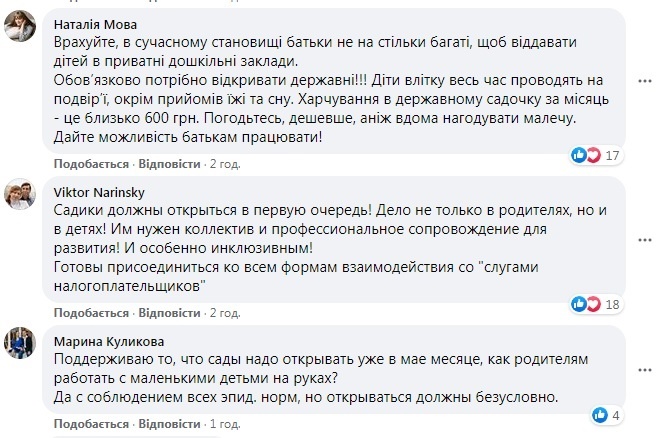Viewport: 667px width, 438px height.
Task: Reply to Наталія Мова's comment via Відповісти
Action: coord(169,164)
